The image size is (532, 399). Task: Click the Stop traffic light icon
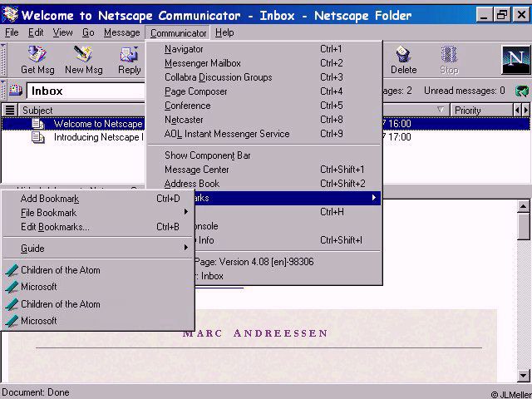pos(449,55)
